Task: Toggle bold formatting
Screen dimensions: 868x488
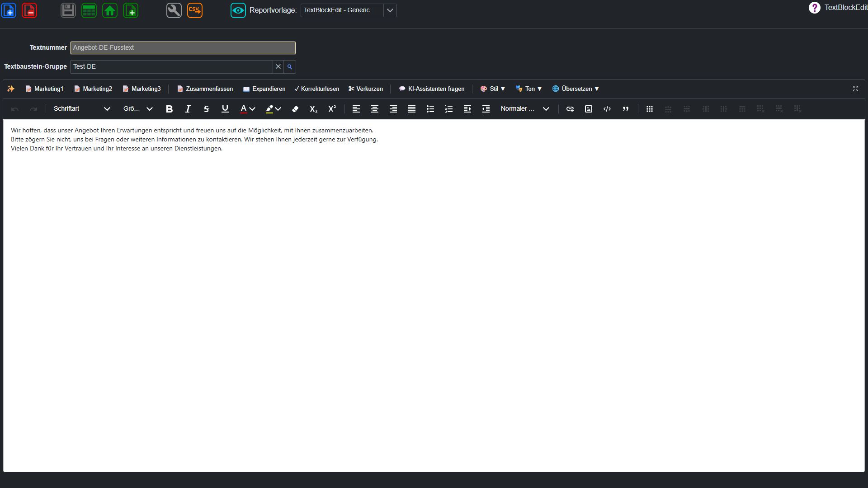Action: tap(170, 109)
